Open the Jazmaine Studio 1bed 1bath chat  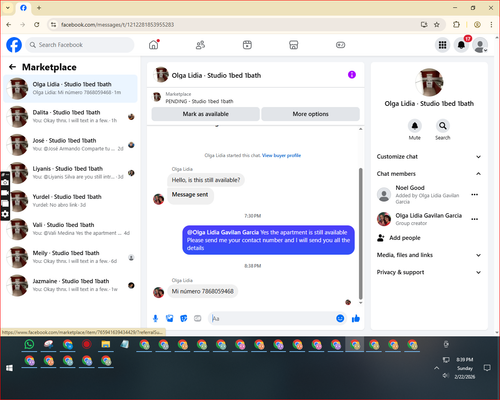70,285
